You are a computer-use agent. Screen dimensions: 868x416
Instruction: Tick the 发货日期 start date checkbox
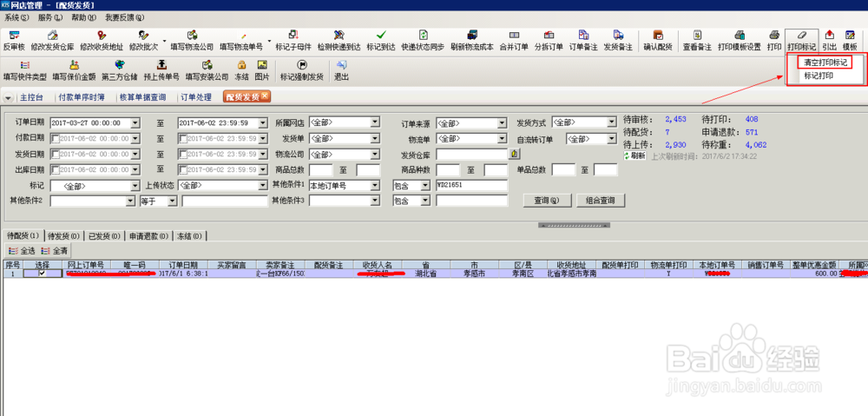click(x=56, y=154)
